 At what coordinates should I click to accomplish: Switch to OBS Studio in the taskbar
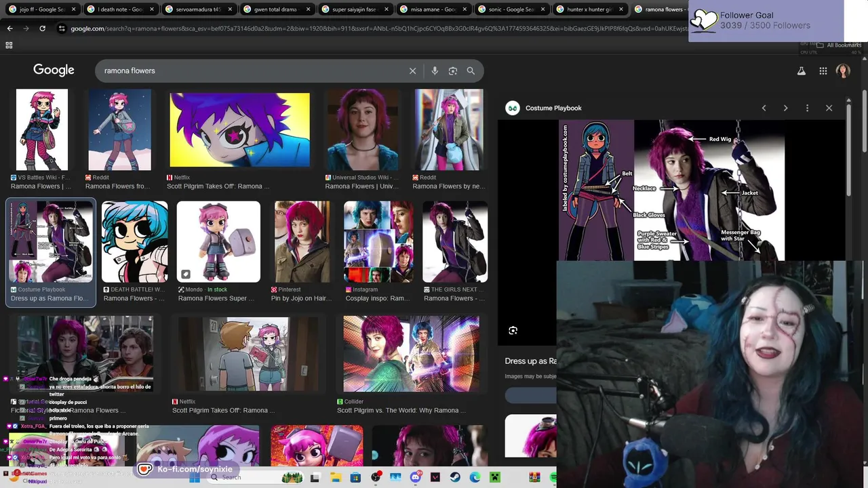(376, 477)
